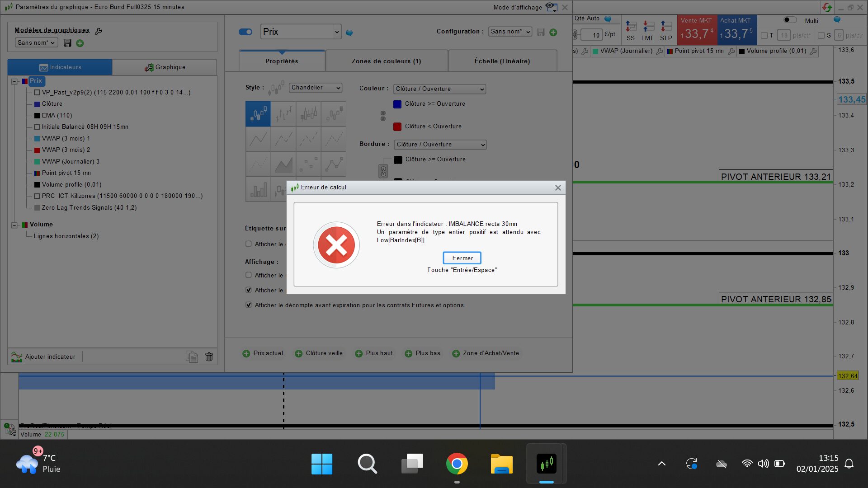Select the candlestick chart style thumbnail
Viewport: 868px width, 488px height.
pyautogui.click(x=258, y=114)
